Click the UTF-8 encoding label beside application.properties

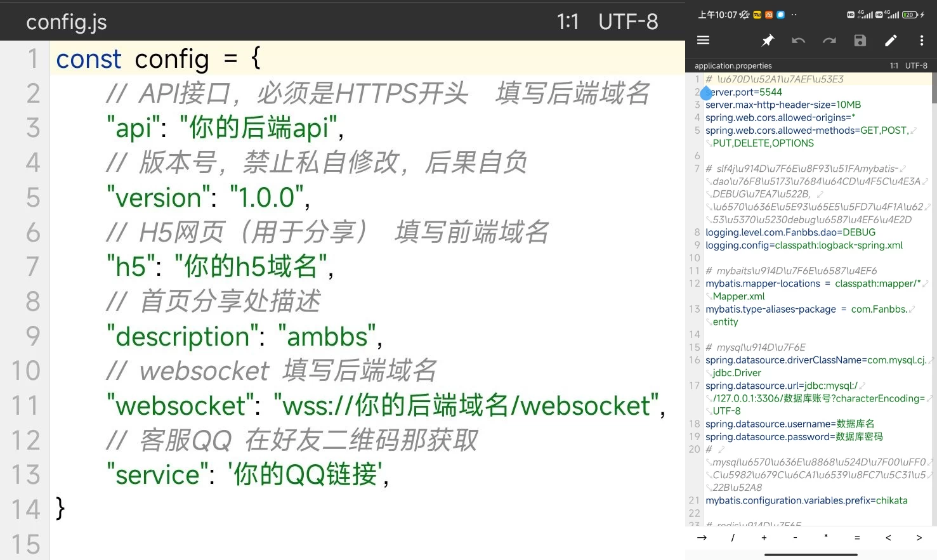tap(916, 65)
